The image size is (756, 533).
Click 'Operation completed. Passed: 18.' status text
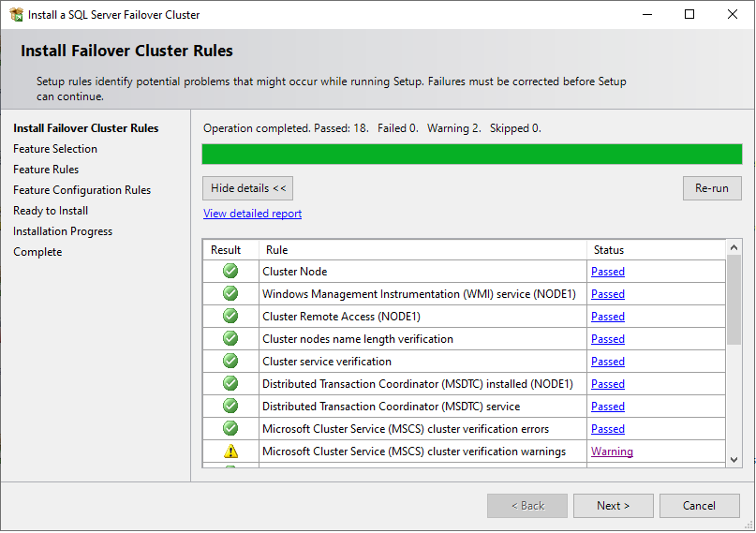pyautogui.click(x=286, y=128)
